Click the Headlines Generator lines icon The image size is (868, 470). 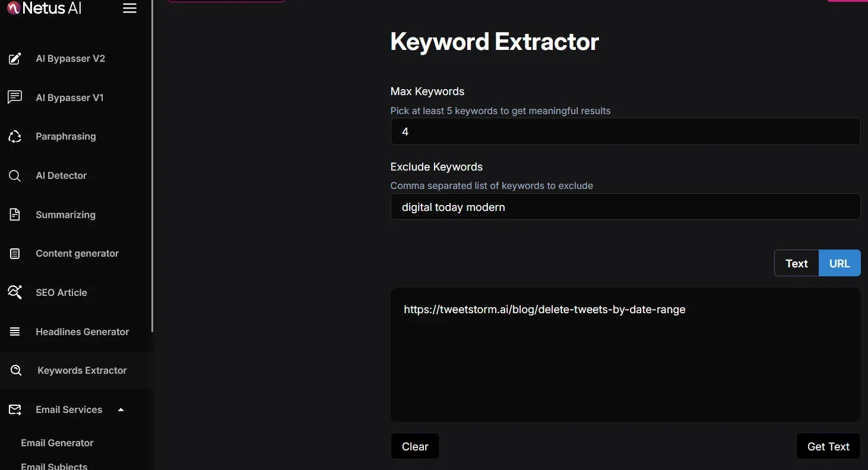pos(15,332)
